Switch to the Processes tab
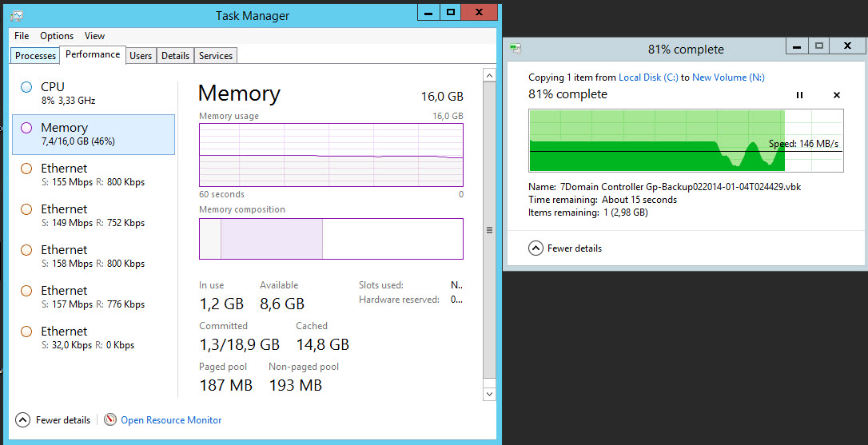868x445 pixels. click(x=35, y=56)
